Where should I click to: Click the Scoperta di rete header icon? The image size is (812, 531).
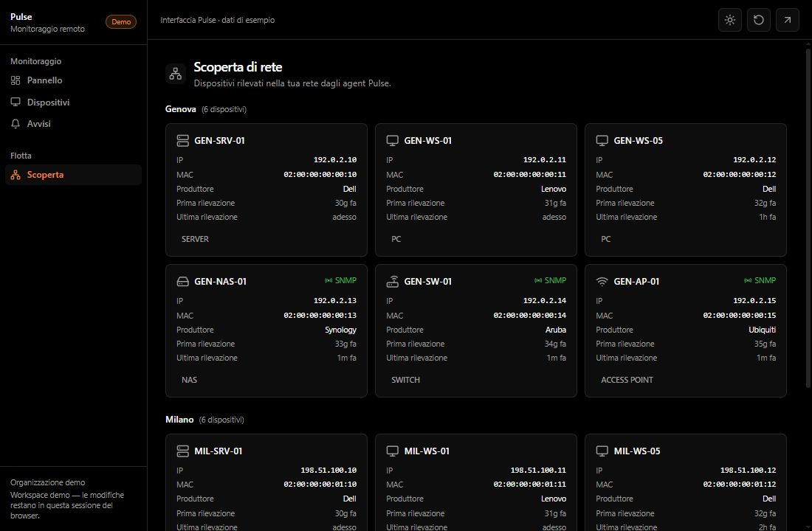coord(176,74)
